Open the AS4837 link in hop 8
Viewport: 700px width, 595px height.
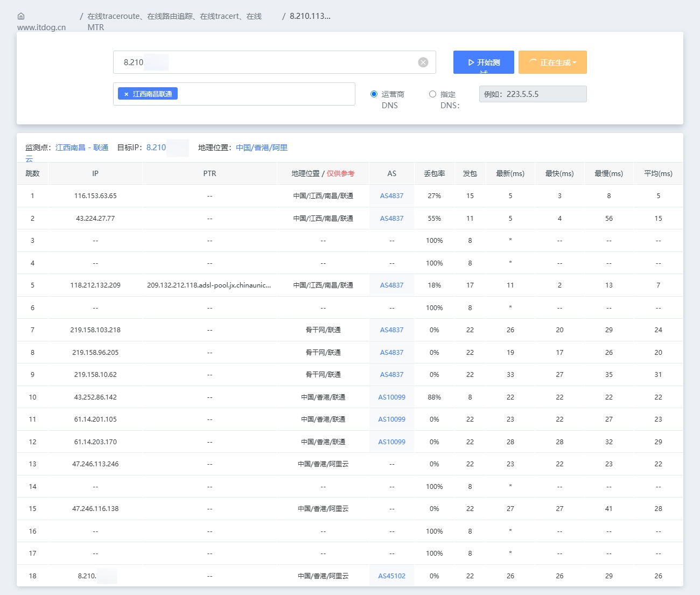[391, 353]
